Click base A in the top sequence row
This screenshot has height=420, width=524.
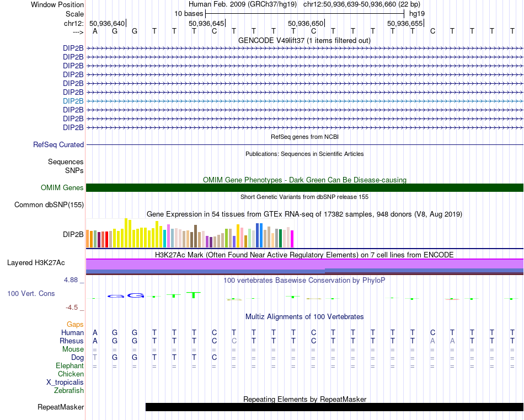click(x=95, y=31)
